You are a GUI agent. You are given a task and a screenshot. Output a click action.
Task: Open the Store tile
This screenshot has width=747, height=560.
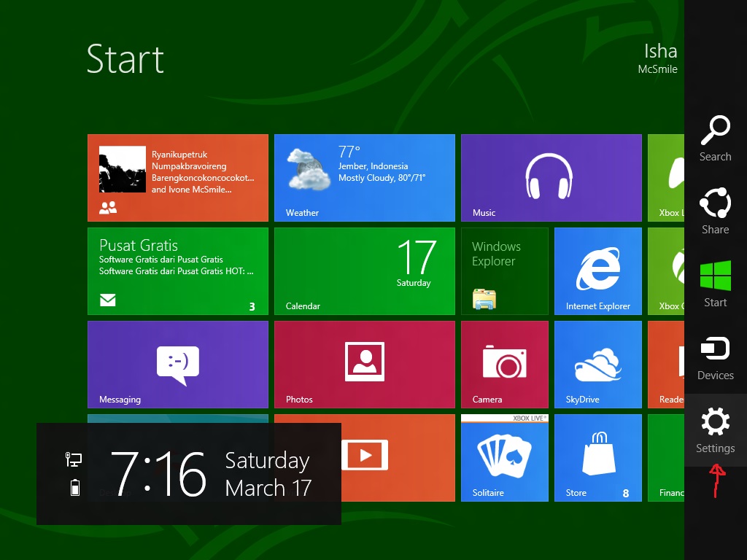tap(598, 458)
